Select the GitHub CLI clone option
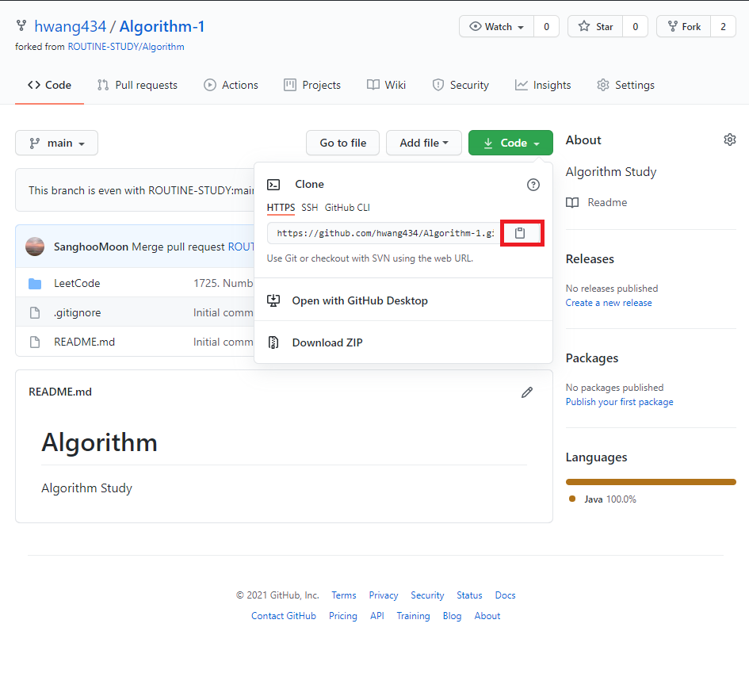749x700 pixels. [347, 208]
